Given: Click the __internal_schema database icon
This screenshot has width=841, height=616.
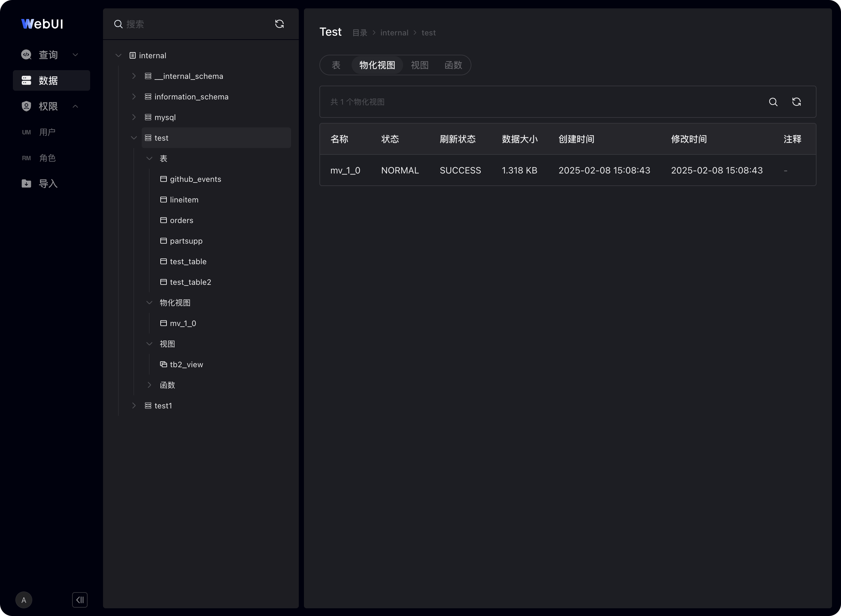Looking at the screenshot, I should coord(148,76).
